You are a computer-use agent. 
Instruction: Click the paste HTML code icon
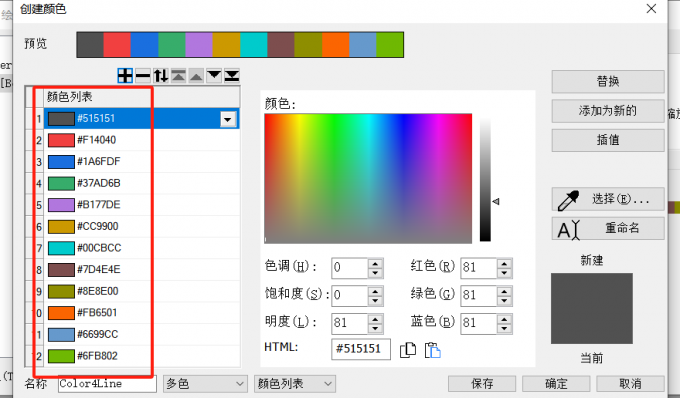coord(432,350)
